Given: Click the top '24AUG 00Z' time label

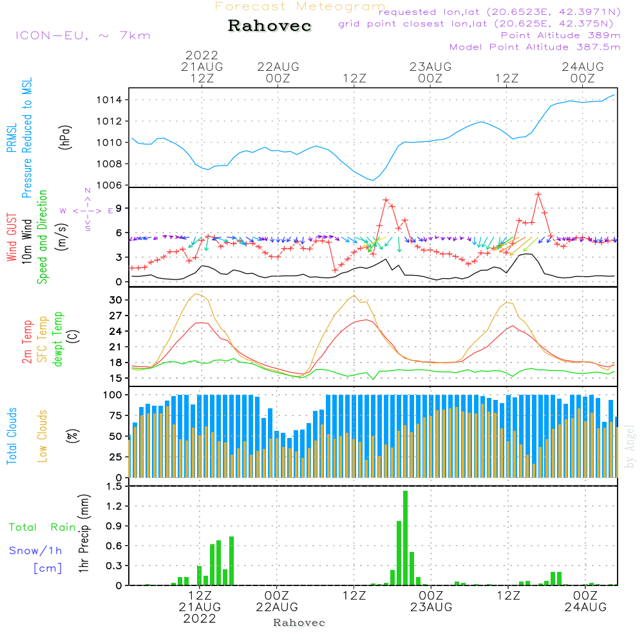Looking at the screenshot, I should point(583,72).
